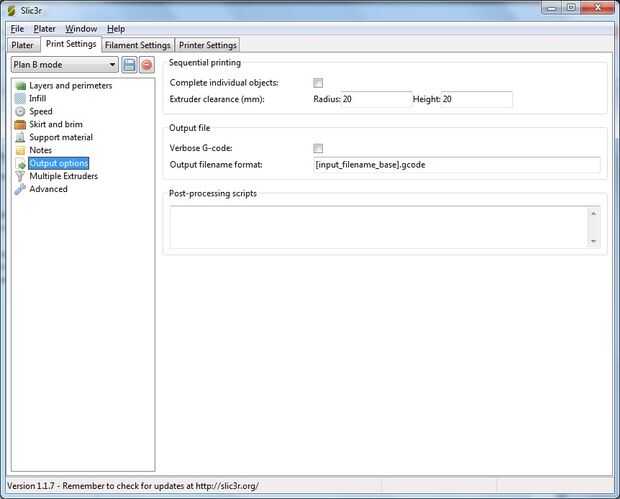Select the Output options label
This screenshot has width=620, height=499.
(x=59, y=163)
